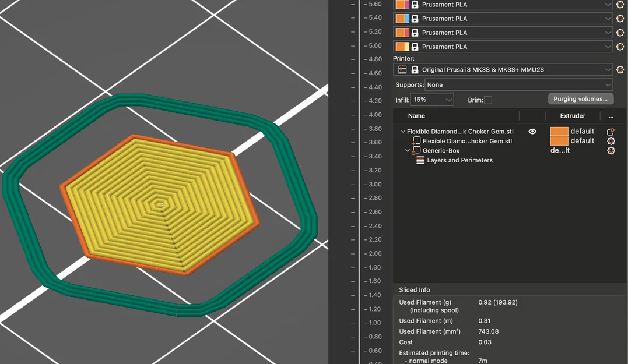Open settings gear for yellow-swatch Prusament PLA

point(620,47)
